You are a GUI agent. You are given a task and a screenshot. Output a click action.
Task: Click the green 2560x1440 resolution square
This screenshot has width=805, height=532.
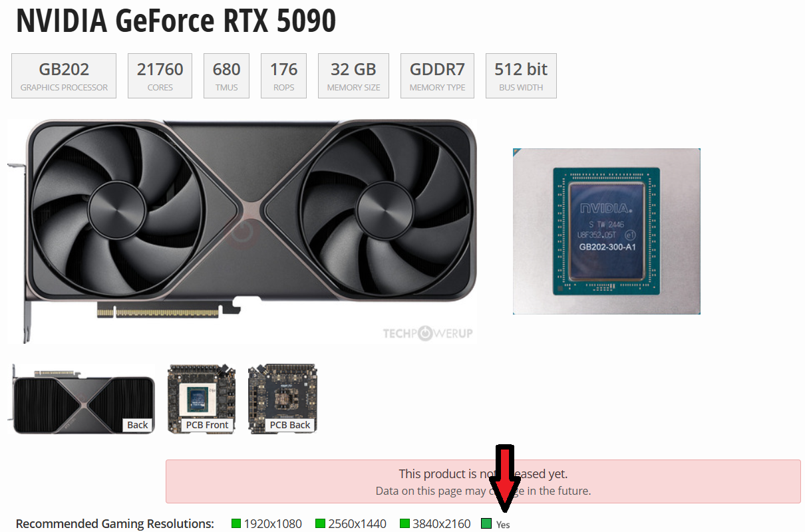tap(320, 524)
